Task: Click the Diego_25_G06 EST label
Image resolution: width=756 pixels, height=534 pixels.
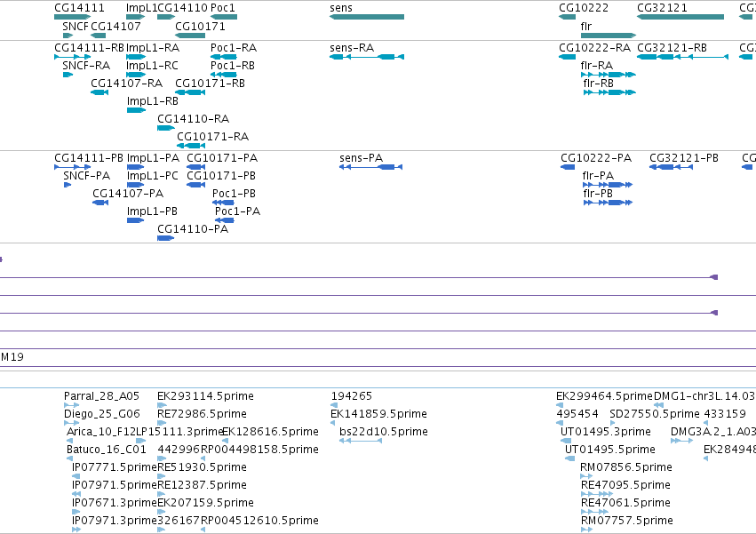Action: [102, 414]
